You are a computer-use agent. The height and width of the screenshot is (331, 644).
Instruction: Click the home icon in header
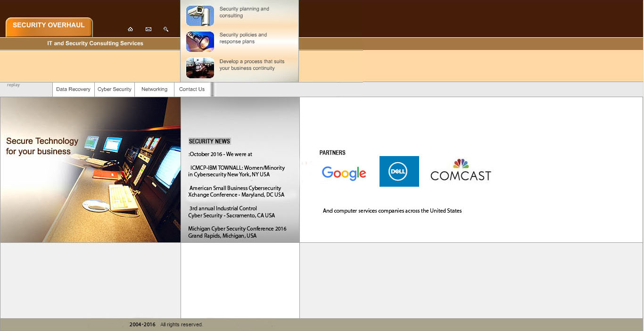(x=130, y=29)
